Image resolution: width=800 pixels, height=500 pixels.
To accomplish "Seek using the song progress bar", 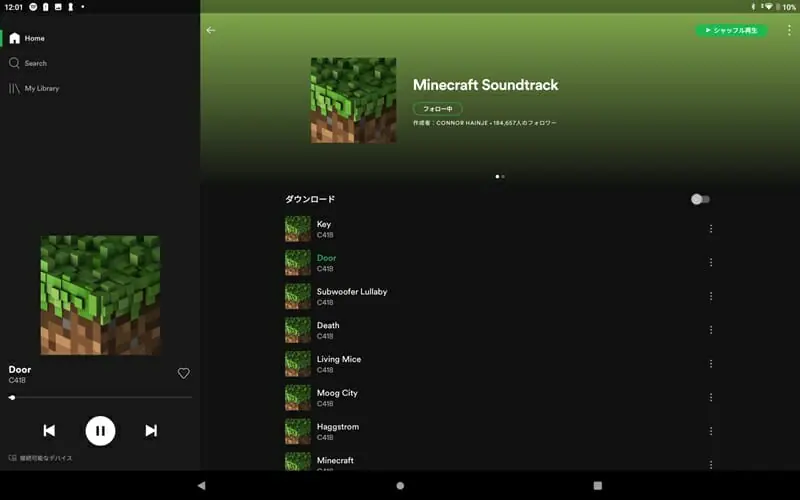I will [x=100, y=397].
